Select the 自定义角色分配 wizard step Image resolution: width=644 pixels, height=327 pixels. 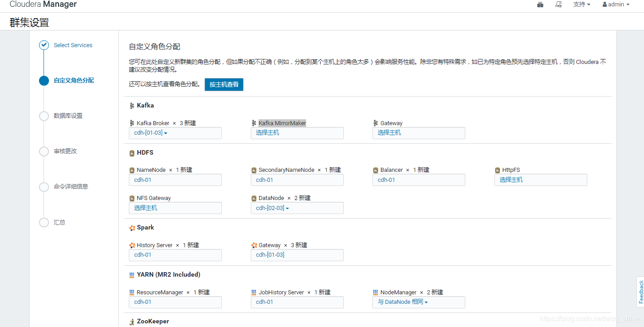74,81
